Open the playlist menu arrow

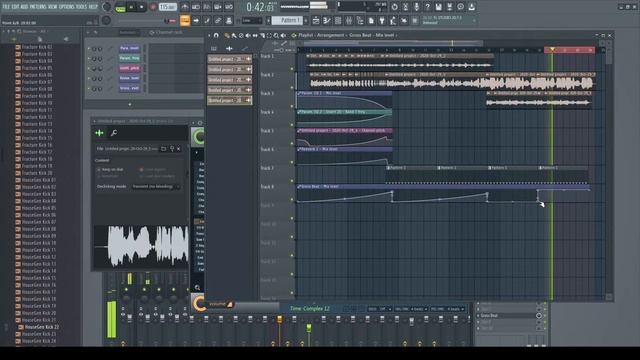(209, 36)
